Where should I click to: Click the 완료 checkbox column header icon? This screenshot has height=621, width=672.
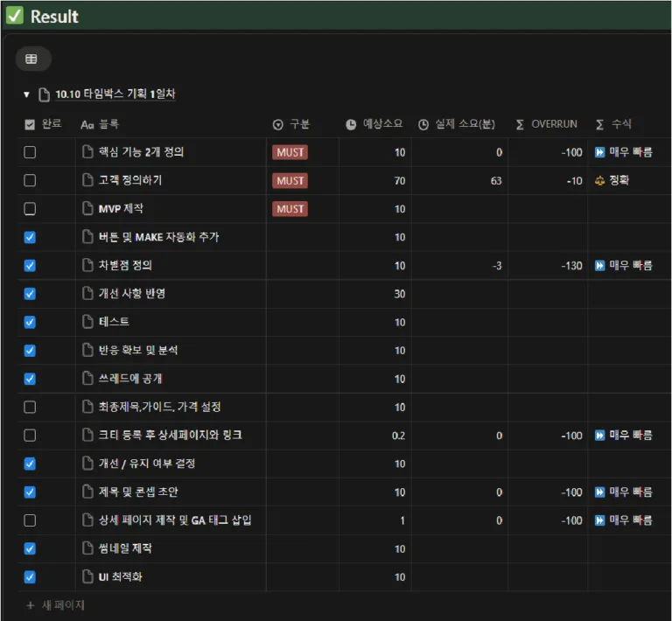click(30, 124)
